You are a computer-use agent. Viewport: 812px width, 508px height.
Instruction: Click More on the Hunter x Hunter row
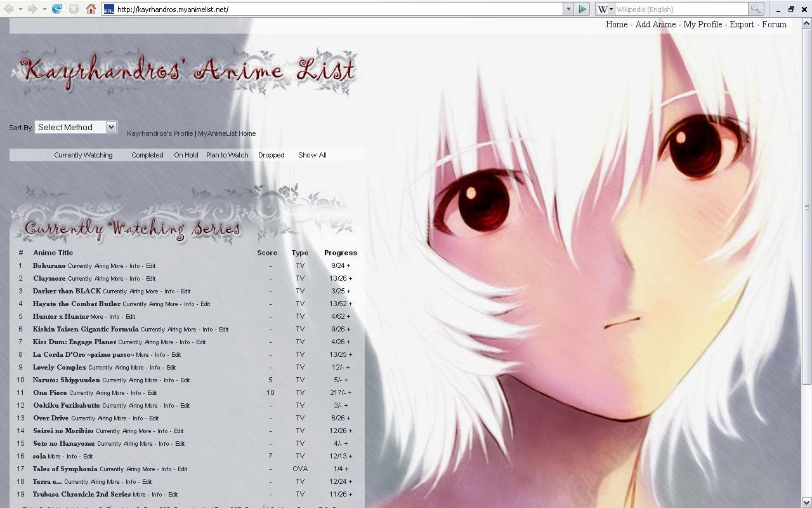click(x=97, y=317)
